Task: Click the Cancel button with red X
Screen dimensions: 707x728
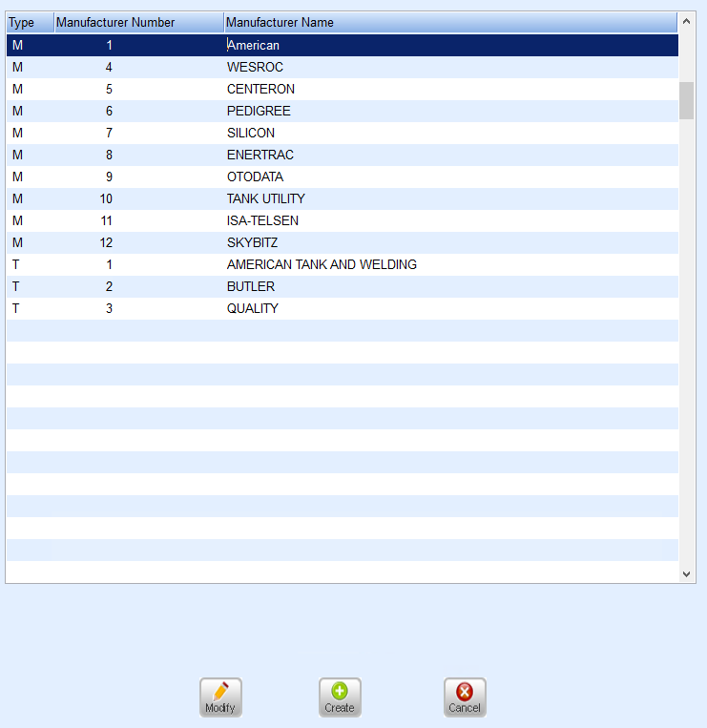Action: (465, 697)
